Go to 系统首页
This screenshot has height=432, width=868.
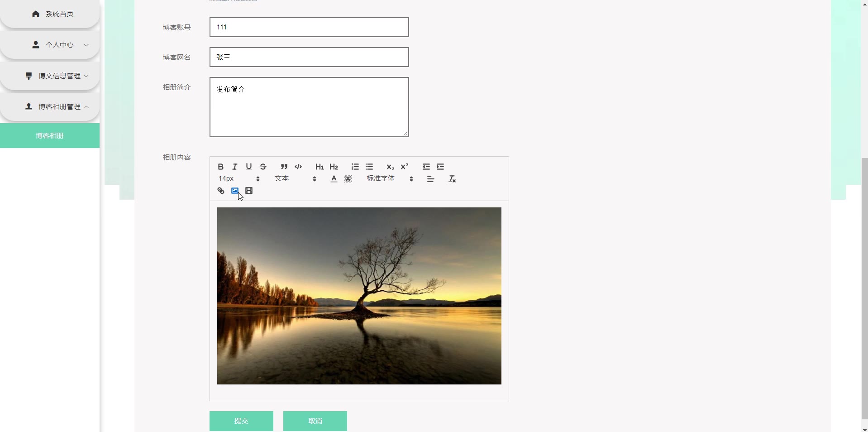(x=50, y=14)
